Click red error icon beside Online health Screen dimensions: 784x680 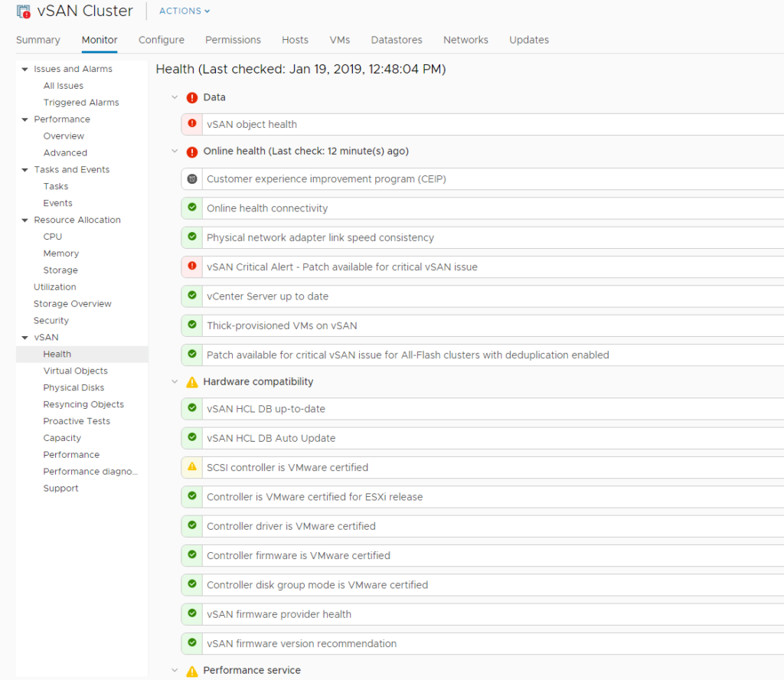pyautogui.click(x=192, y=152)
